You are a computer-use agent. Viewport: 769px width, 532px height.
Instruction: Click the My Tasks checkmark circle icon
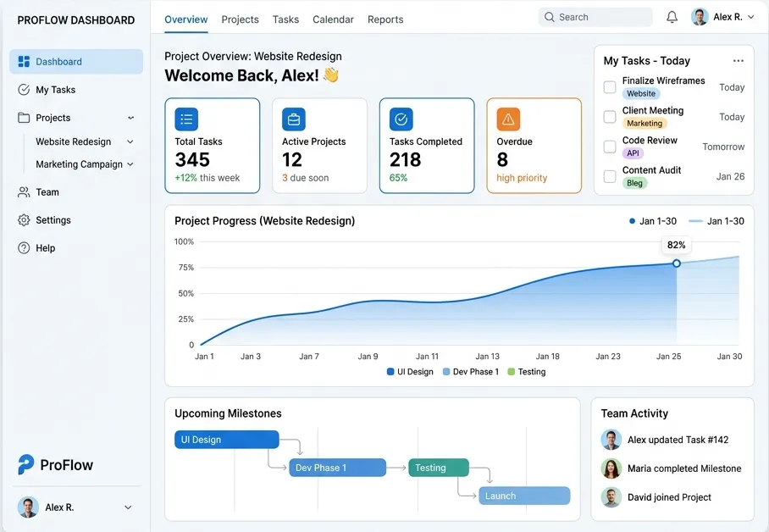click(24, 89)
